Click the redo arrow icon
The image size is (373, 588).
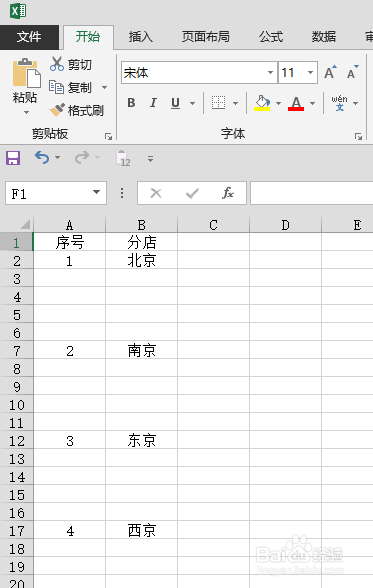click(x=82, y=158)
